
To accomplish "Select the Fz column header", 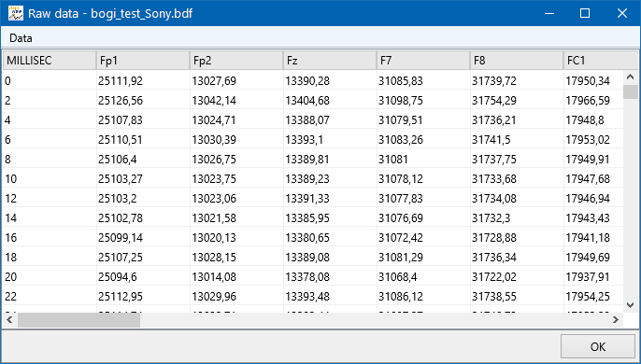I will coord(330,61).
